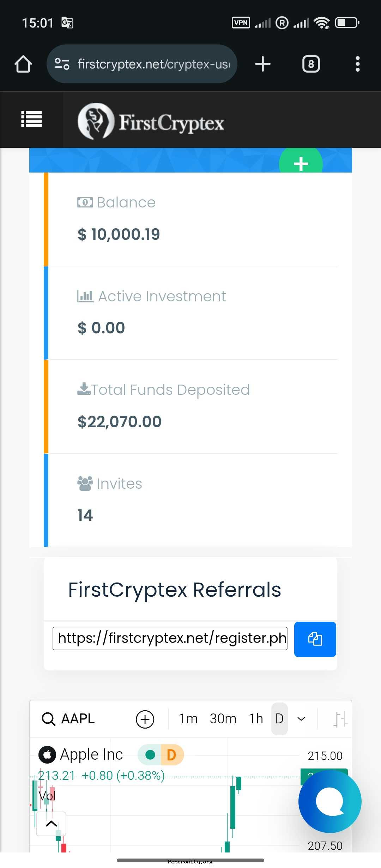
Task: Open new browser tab
Action: point(262,64)
